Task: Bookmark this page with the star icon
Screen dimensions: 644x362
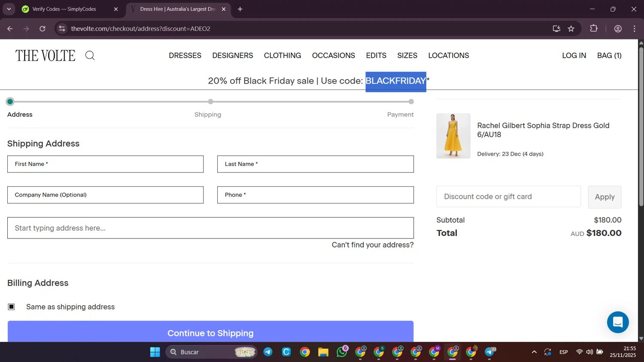Action: click(x=571, y=29)
